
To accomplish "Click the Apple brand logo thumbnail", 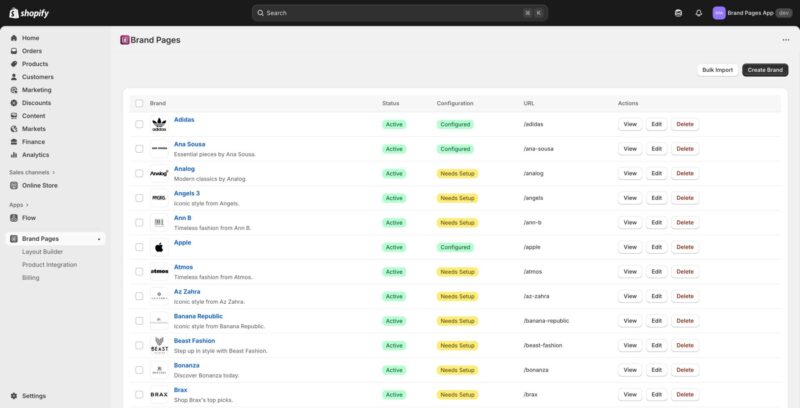I will (x=159, y=247).
